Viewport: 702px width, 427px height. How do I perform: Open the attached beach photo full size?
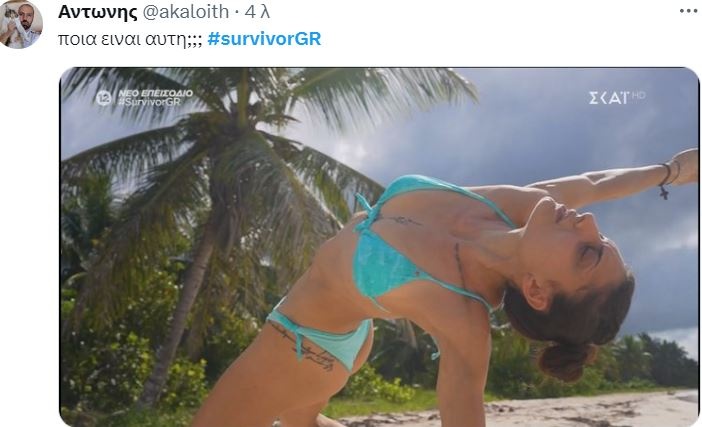click(x=379, y=247)
